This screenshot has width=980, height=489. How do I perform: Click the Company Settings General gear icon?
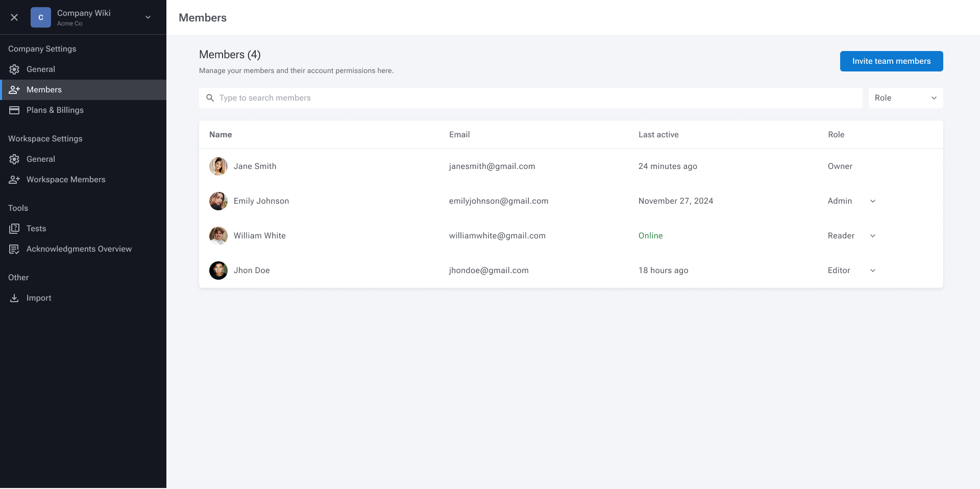click(x=14, y=69)
